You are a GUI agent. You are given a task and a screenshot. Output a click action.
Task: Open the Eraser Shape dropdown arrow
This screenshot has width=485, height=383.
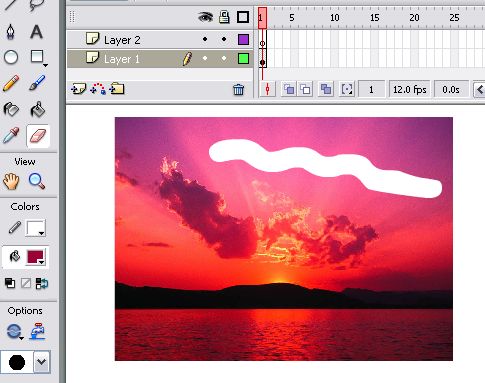pyautogui.click(x=42, y=362)
